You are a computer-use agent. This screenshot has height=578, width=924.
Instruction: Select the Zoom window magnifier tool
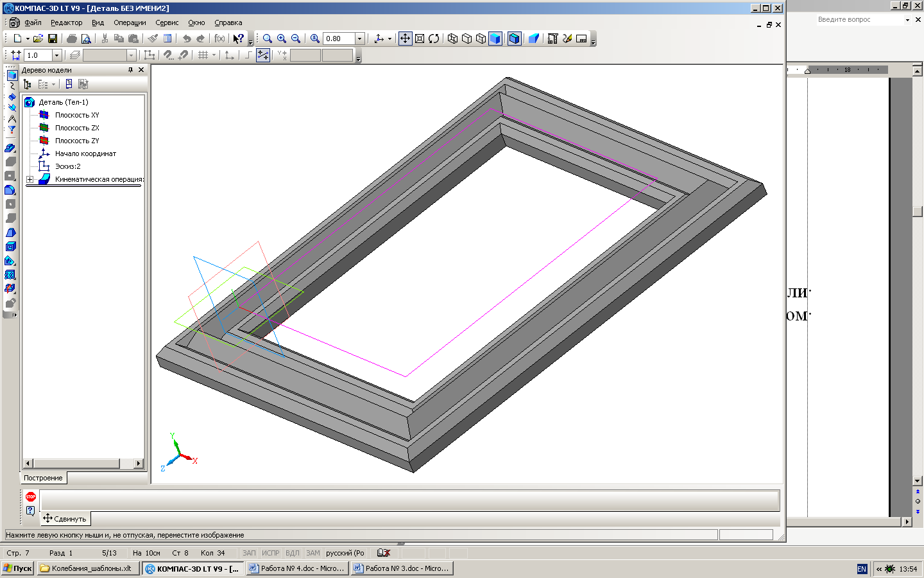click(268, 39)
